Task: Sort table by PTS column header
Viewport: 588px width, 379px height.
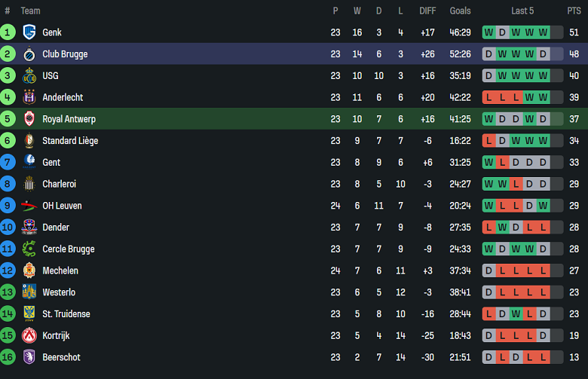Action: (x=574, y=11)
